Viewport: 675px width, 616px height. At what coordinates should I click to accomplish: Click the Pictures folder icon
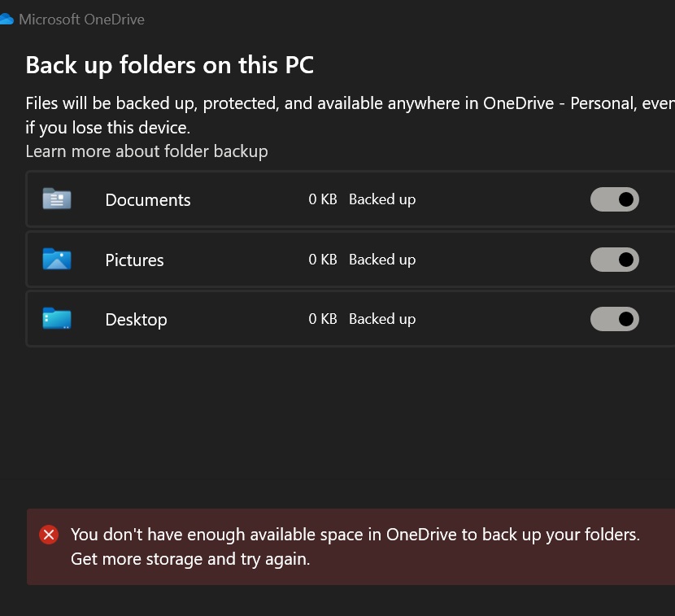pos(57,260)
